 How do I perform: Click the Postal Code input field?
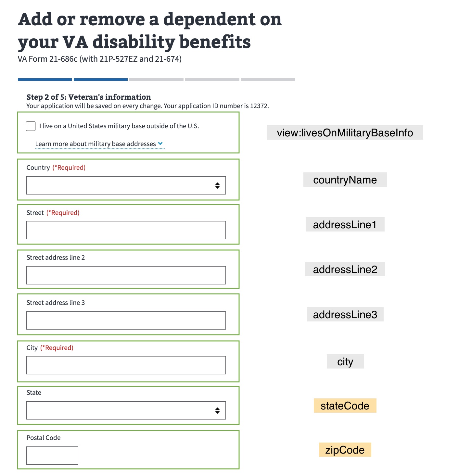(52, 455)
